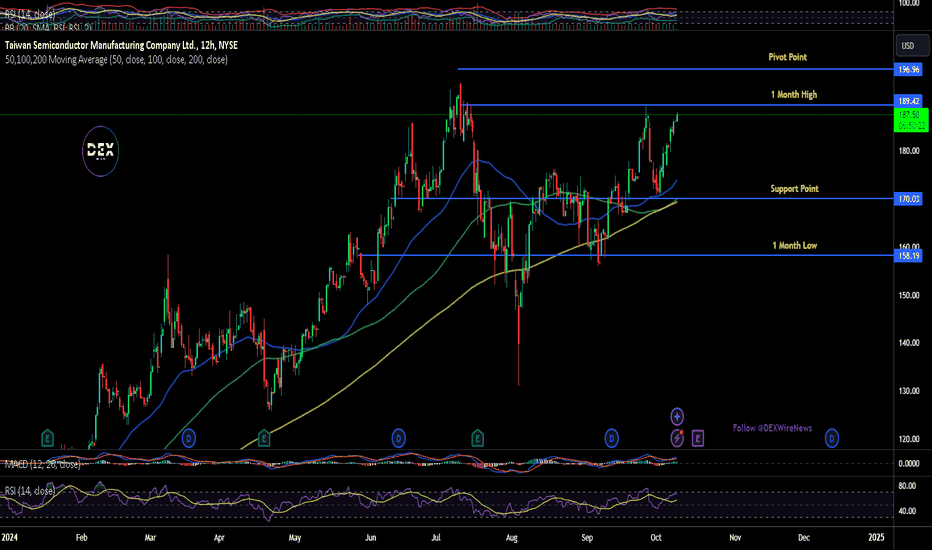
Task: Select the 170.03 support price label
Action: 908,199
